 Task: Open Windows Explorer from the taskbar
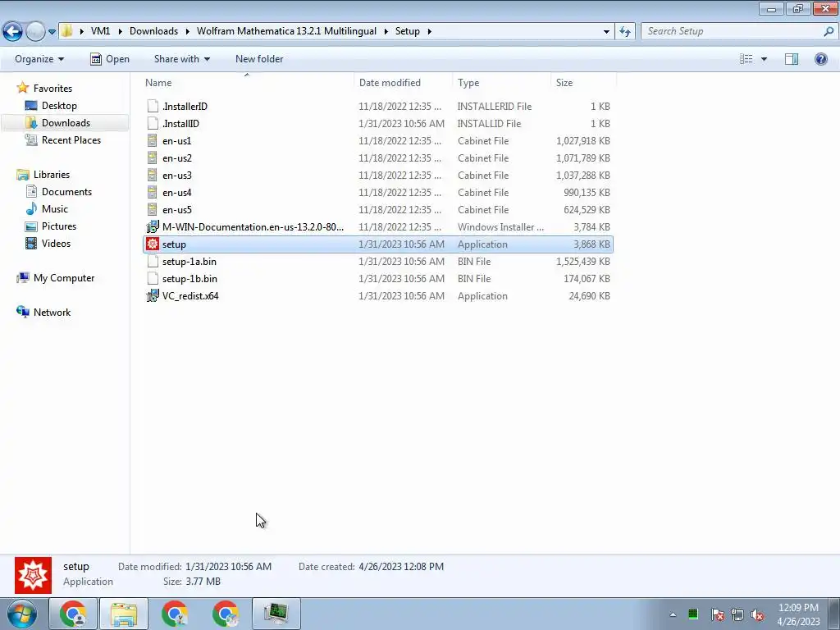(x=124, y=614)
